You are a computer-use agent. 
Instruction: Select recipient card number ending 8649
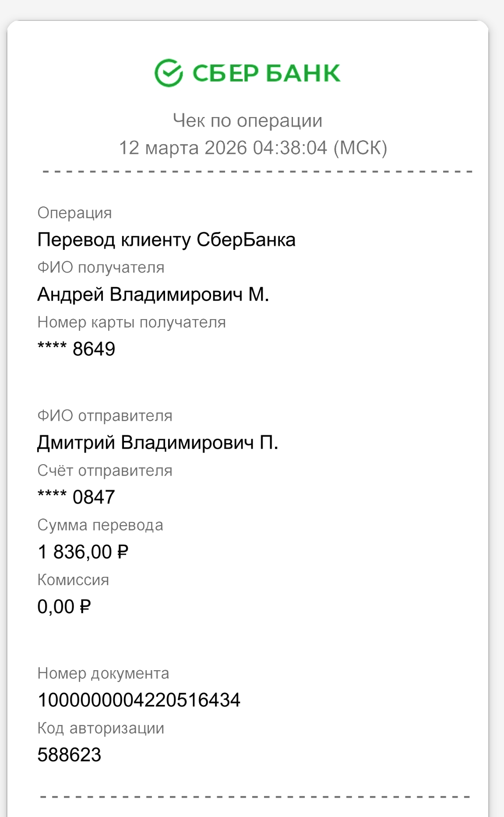click(76, 349)
